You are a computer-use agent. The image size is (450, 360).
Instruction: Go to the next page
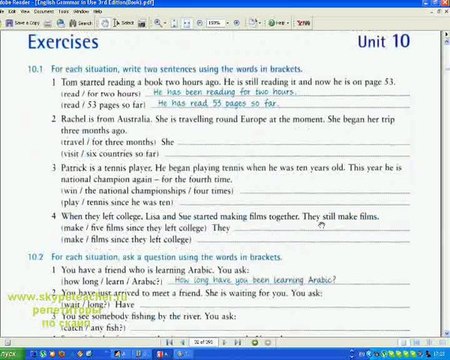(x=225, y=342)
